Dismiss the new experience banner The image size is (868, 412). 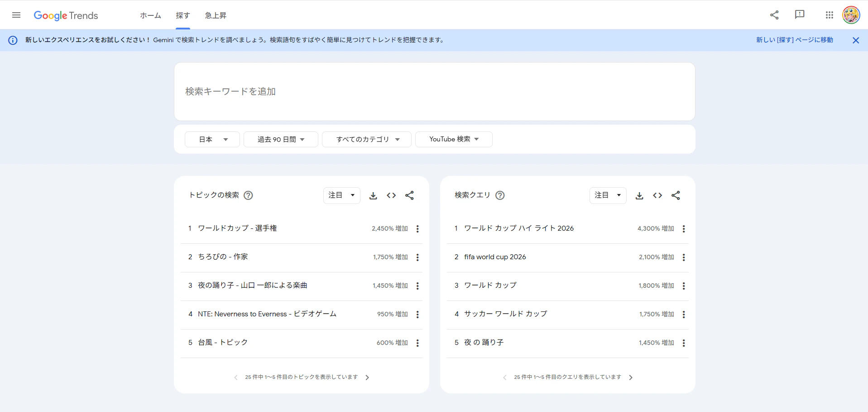pos(855,40)
